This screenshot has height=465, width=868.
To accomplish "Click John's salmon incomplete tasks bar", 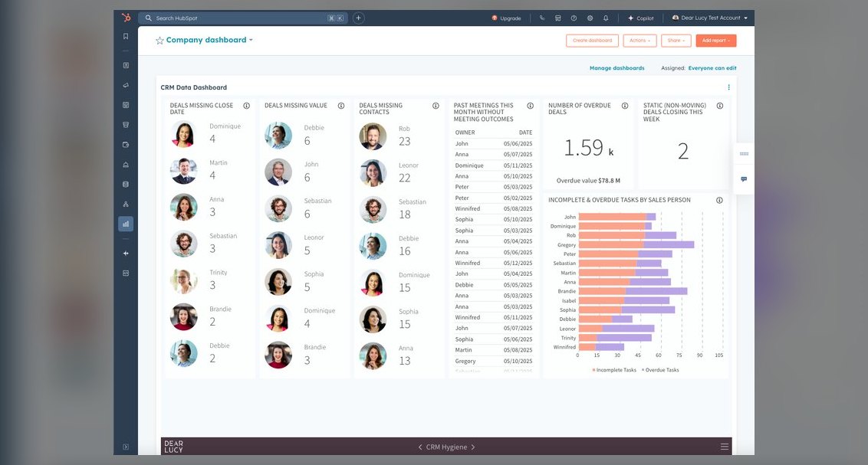I will [x=612, y=217].
